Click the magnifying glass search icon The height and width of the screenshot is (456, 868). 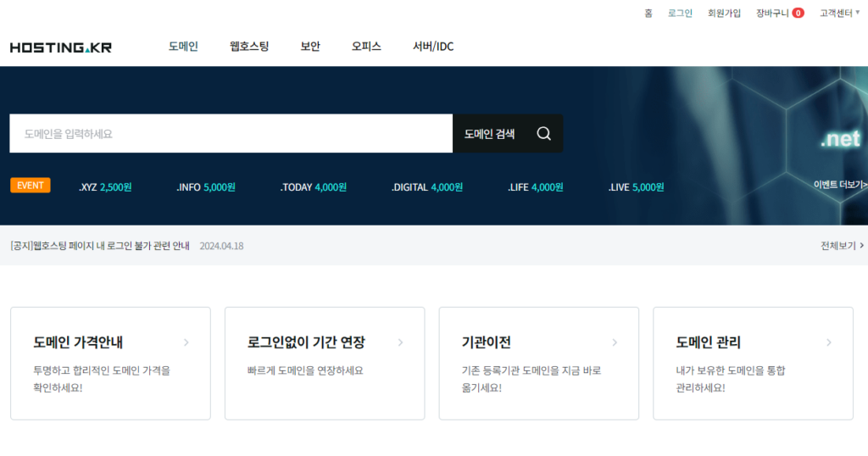(x=543, y=134)
